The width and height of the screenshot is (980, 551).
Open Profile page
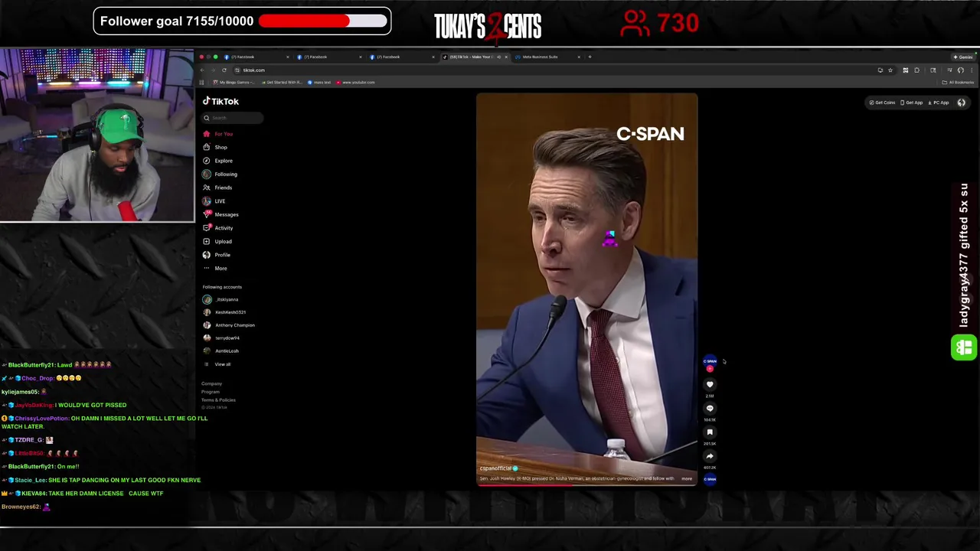tap(217, 255)
